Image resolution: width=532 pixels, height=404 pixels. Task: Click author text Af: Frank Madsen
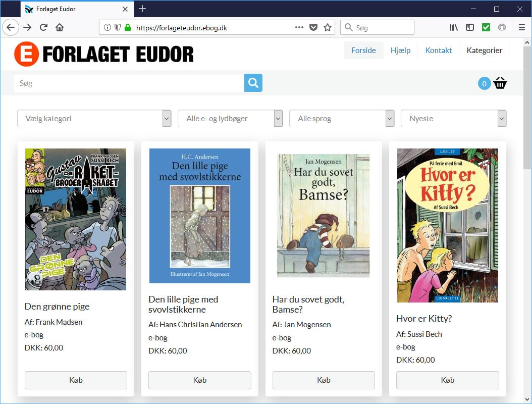pos(54,322)
